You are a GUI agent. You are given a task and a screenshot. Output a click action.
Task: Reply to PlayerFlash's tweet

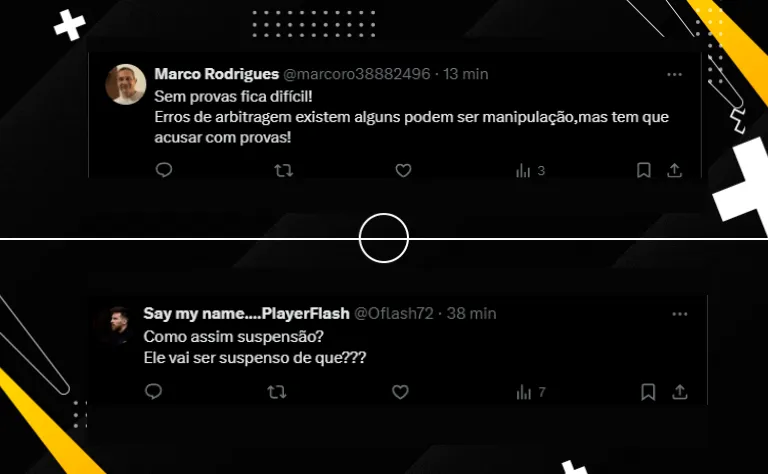153,391
